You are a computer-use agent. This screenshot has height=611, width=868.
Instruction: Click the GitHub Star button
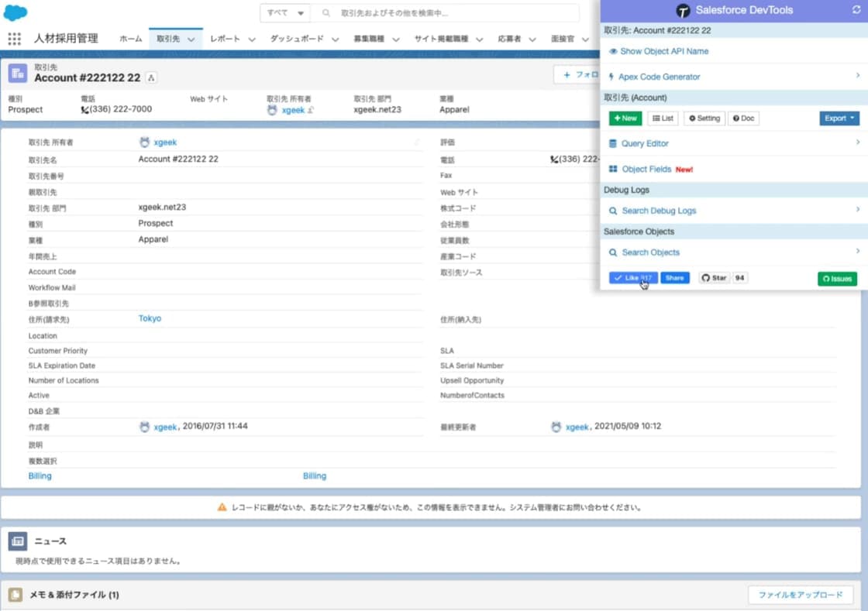(x=714, y=278)
